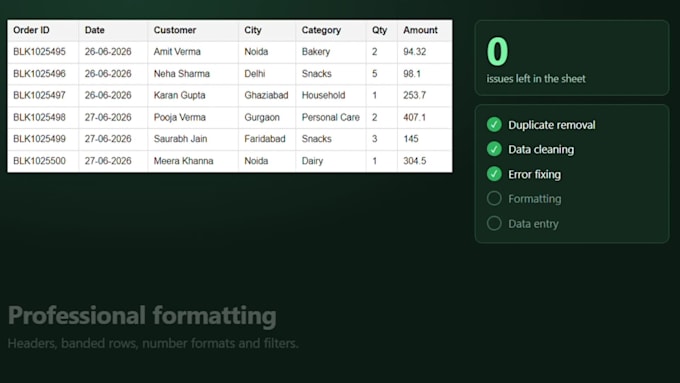Click the Duplicate removal green checkmark
Screen dimensions: 680x383
point(494,124)
